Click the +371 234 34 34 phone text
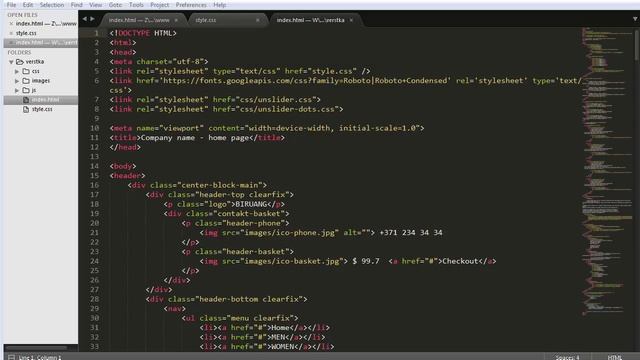The image size is (640, 360). 411,233
